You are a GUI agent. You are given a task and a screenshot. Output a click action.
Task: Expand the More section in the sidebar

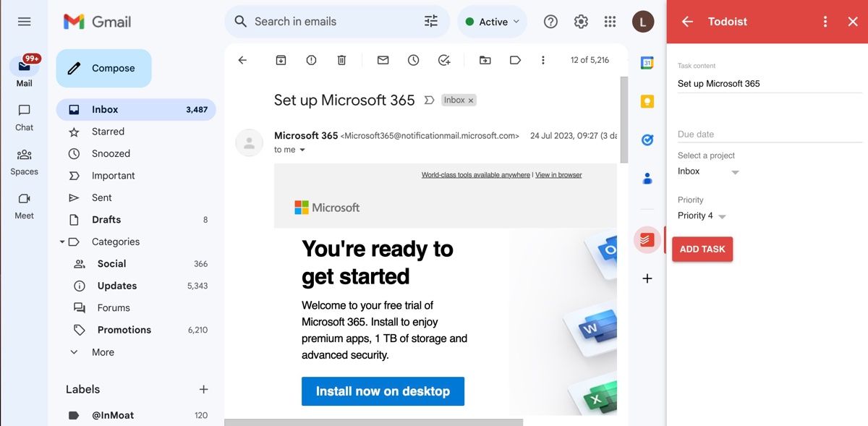pyautogui.click(x=103, y=352)
